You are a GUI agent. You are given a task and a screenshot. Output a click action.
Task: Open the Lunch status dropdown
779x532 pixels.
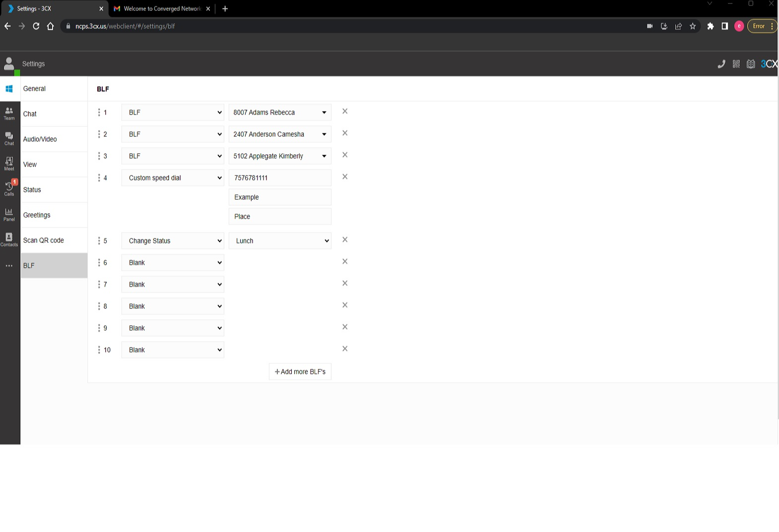pos(280,241)
